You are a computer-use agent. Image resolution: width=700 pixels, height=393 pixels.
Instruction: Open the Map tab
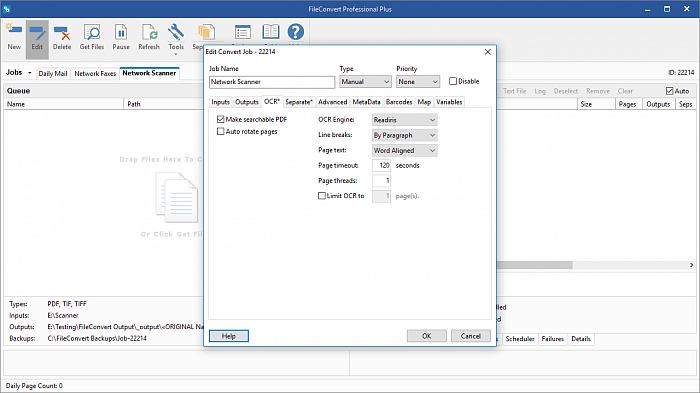point(424,102)
